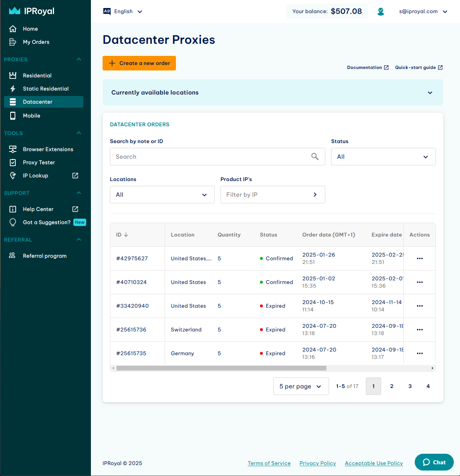Open actions menu for order #42975627
460x476 pixels.
click(420, 258)
